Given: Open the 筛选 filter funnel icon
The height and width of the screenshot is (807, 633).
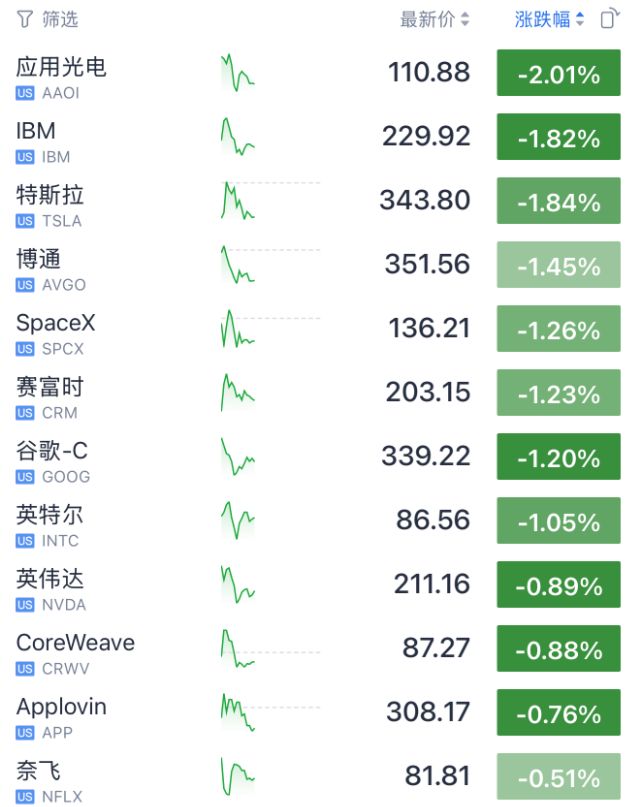Looking at the screenshot, I should pyautogui.click(x=24, y=20).
